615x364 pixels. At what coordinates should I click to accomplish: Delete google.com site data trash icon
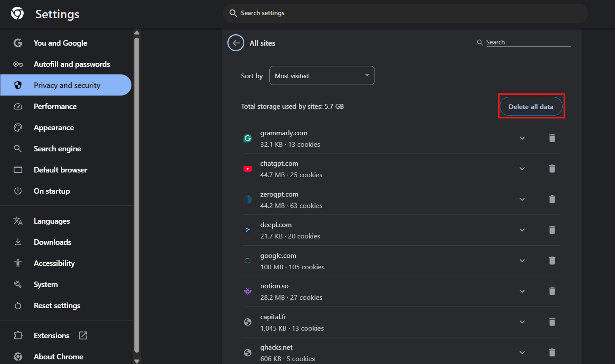(x=552, y=260)
